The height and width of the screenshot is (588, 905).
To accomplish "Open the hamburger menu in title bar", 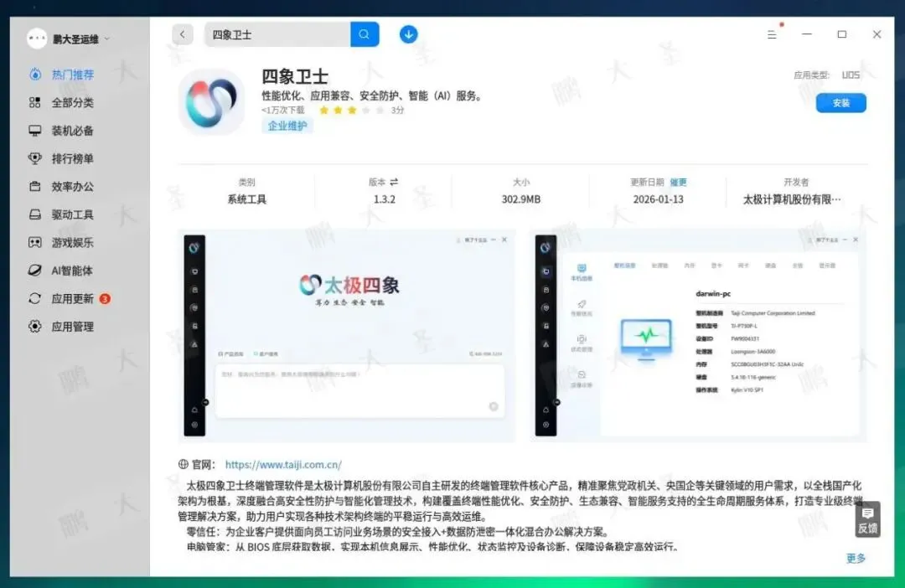I will (x=772, y=34).
